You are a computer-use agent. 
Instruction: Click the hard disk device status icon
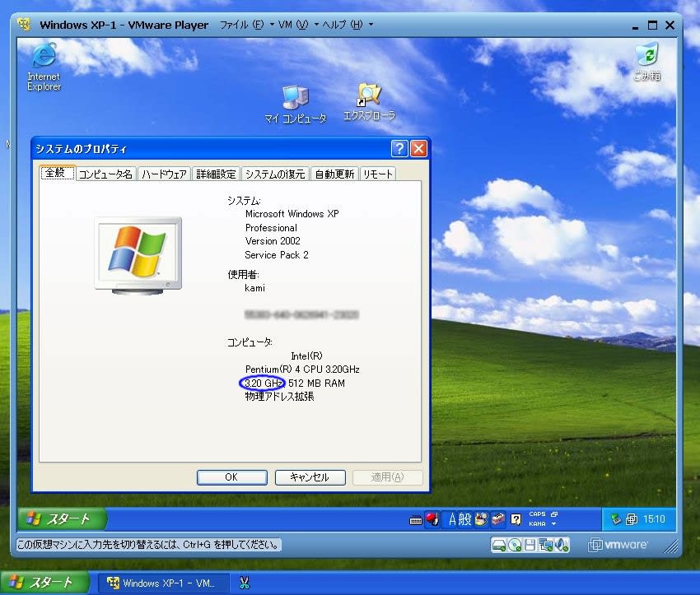coord(499,545)
